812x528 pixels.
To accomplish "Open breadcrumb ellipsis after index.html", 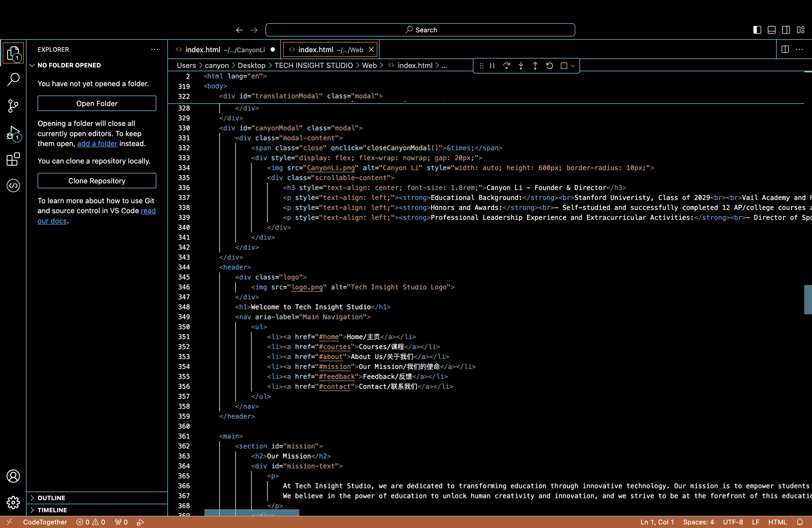I will (x=444, y=65).
